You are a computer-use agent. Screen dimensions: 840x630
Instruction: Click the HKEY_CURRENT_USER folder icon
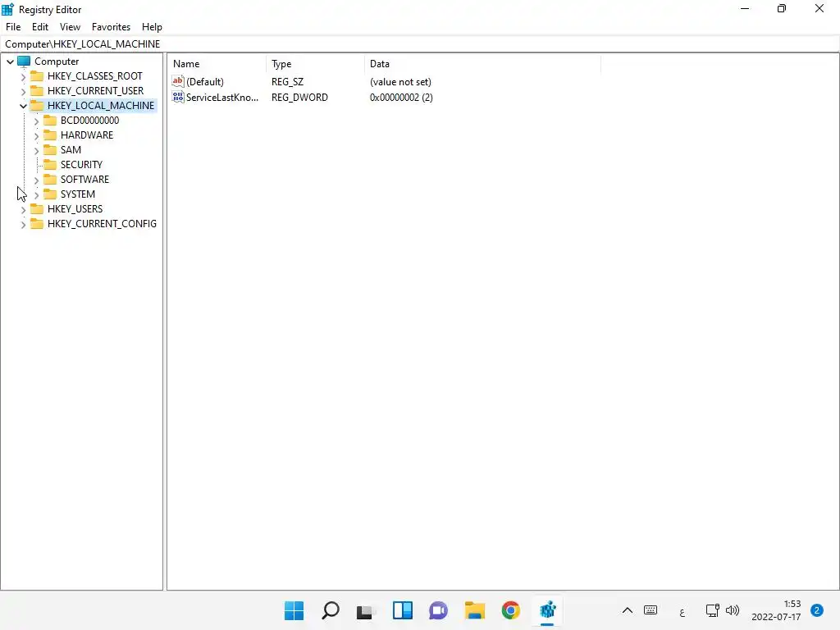[x=37, y=90]
